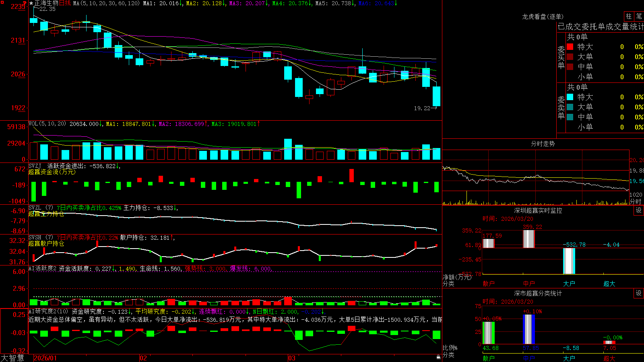Click the 生命线: 1.560 label

click(x=160, y=269)
